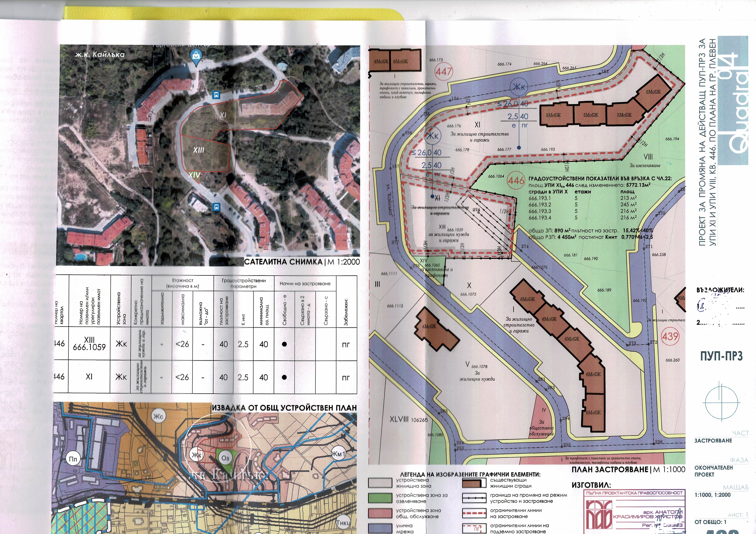Image resolution: width=756 pixels, height=534 pixels.
Task: Click the circled Тнкц zone marker
Action: click(x=343, y=523)
